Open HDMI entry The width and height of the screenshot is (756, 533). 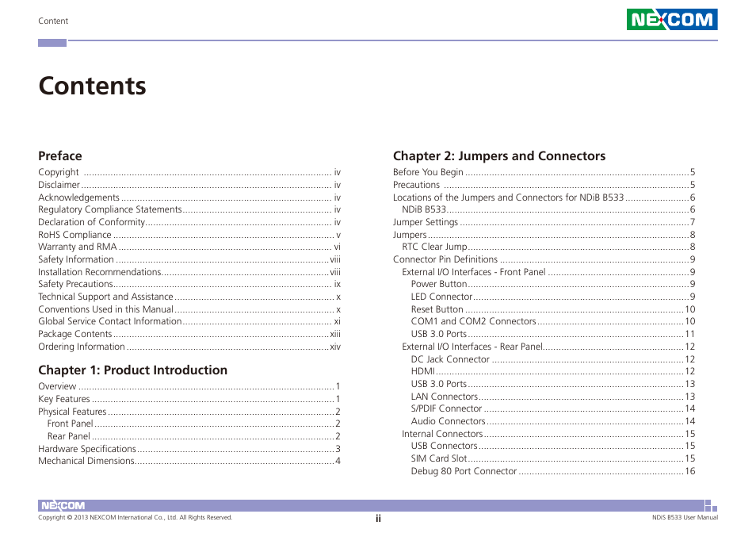tap(553, 371)
